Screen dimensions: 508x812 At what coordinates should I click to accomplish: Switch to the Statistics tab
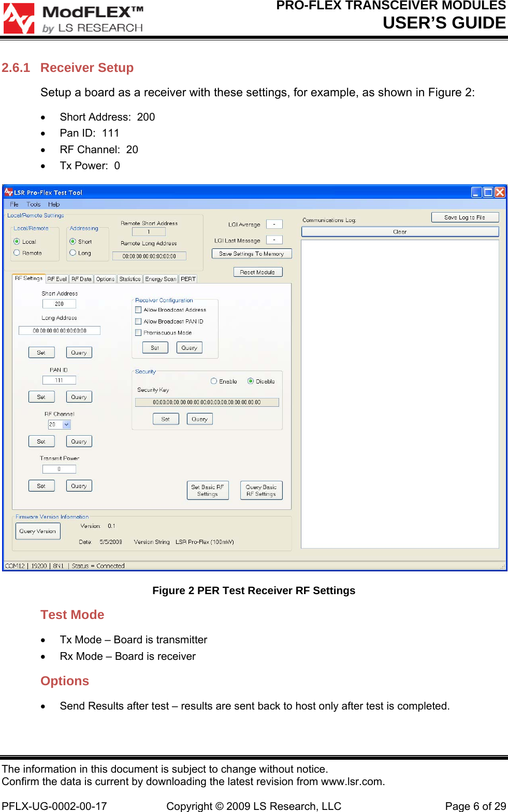pyautogui.click(x=130, y=279)
